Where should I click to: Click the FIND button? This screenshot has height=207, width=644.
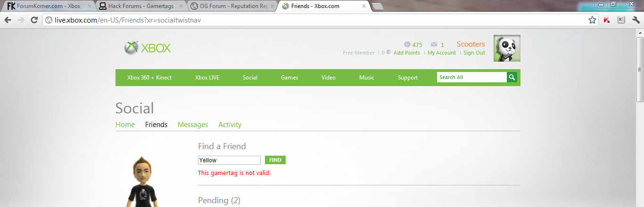point(275,160)
